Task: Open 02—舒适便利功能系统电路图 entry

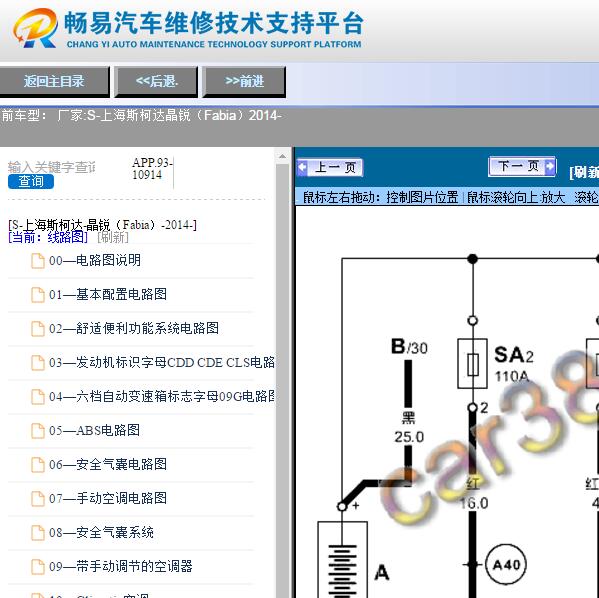Action: 134,328
